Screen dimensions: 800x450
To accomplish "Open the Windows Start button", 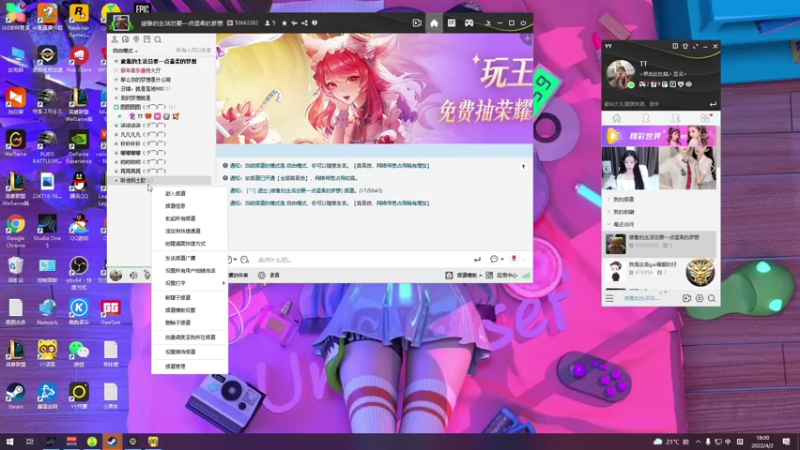I will (x=10, y=441).
